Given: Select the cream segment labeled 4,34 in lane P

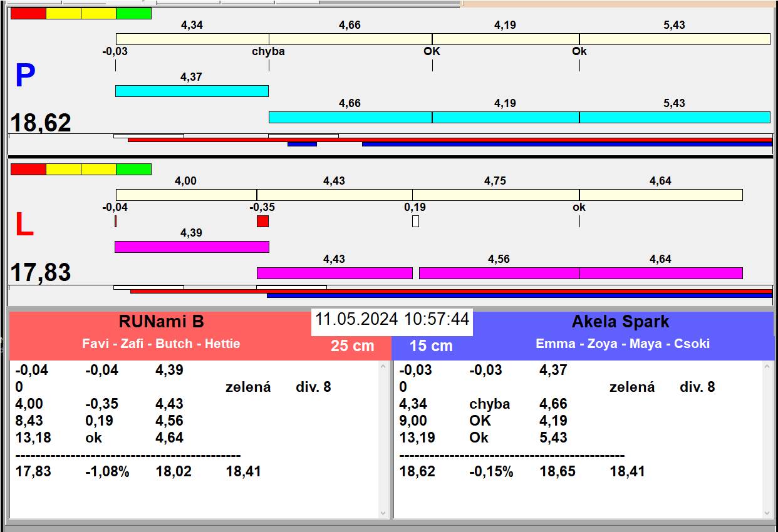Looking at the screenshot, I should pos(192,39).
